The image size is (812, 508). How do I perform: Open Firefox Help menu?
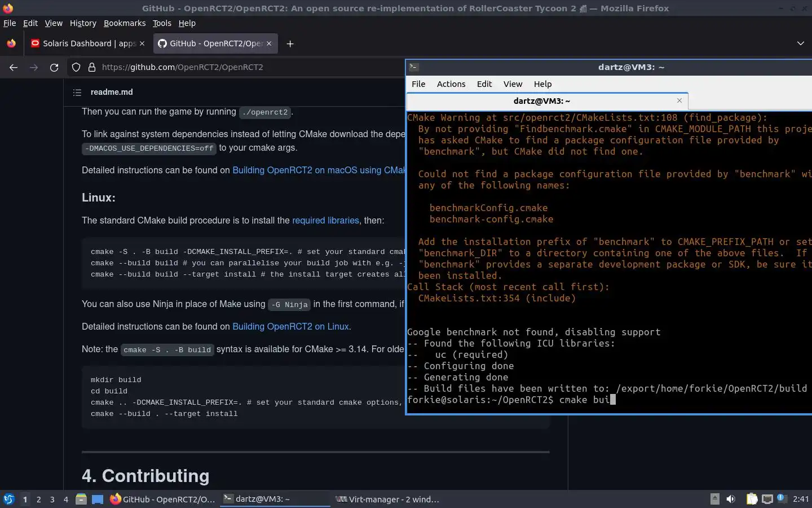click(187, 23)
